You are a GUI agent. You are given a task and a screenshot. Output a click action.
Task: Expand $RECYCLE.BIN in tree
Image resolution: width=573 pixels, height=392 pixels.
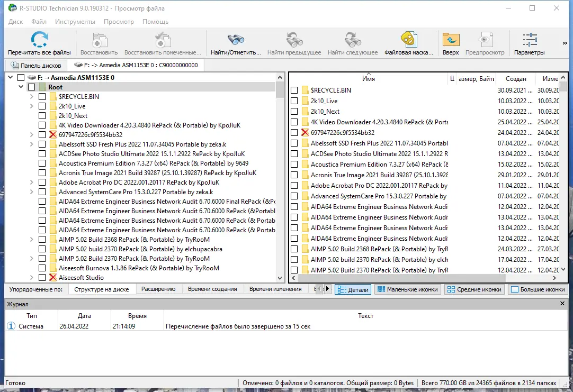(31, 96)
